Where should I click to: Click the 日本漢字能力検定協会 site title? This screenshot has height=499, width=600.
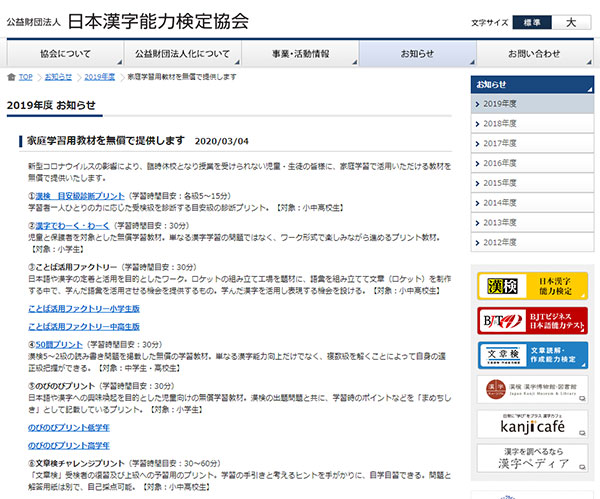tap(158, 21)
